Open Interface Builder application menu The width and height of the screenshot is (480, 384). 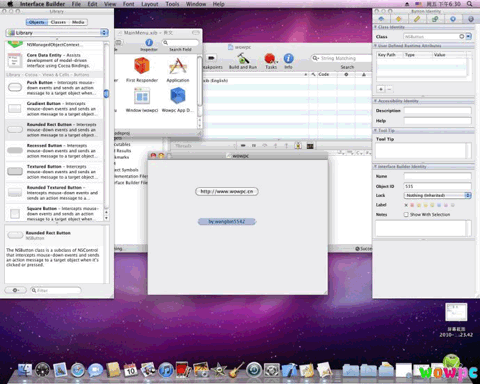coord(42,4)
